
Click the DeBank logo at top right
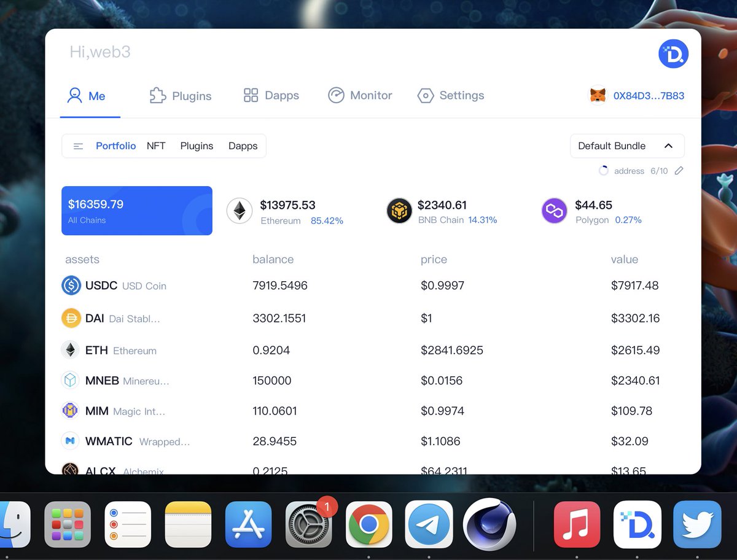coord(673,54)
